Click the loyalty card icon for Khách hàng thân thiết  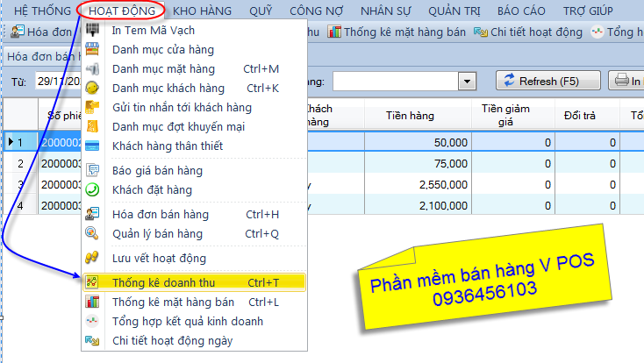92,146
